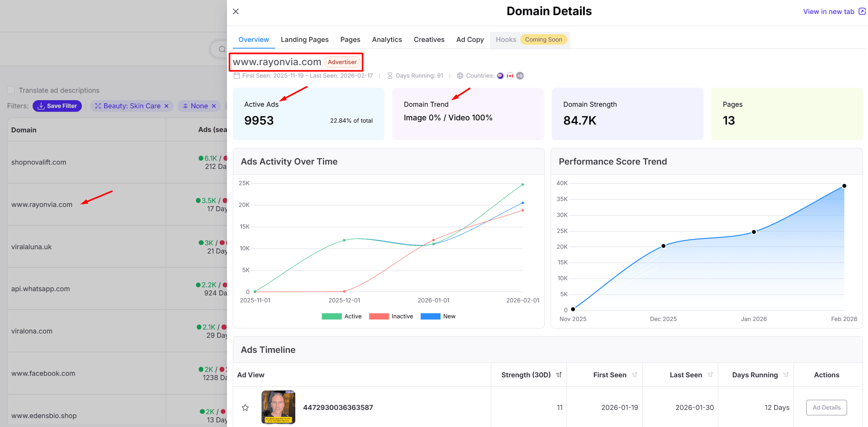Click the Days Running column sort icon
The image size is (868, 427).
point(786,375)
